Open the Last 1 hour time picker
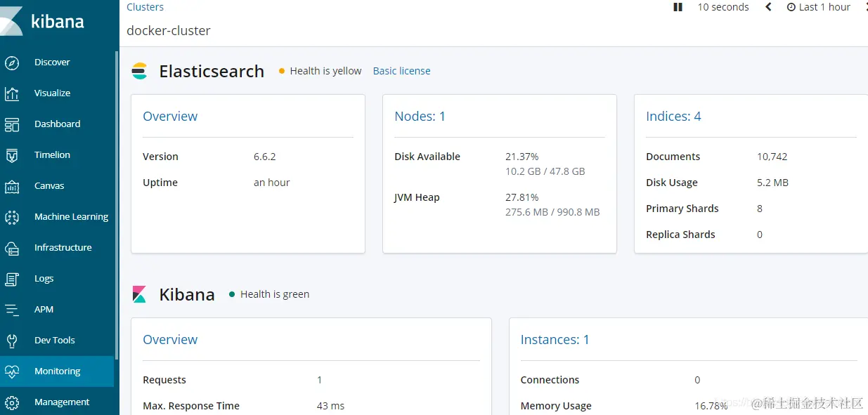This screenshot has width=868, height=415. pos(819,7)
